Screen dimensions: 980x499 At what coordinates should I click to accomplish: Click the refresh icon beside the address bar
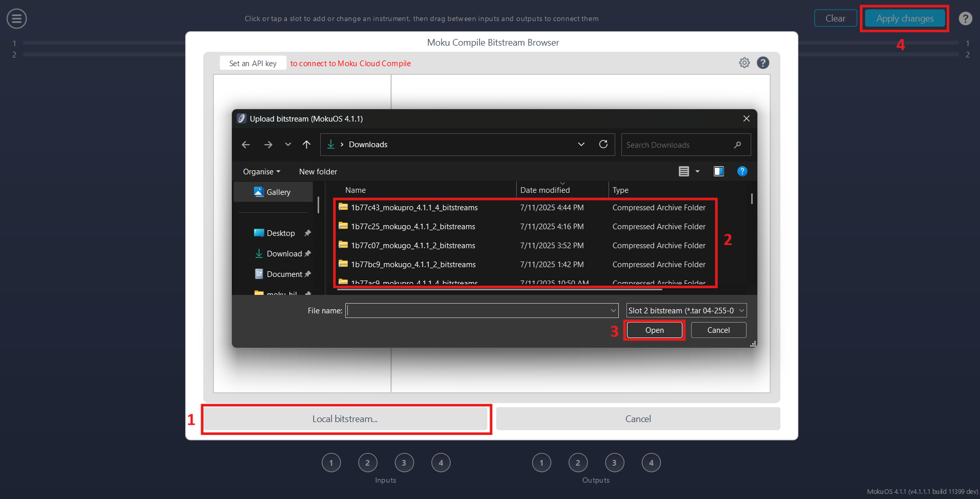pos(603,145)
